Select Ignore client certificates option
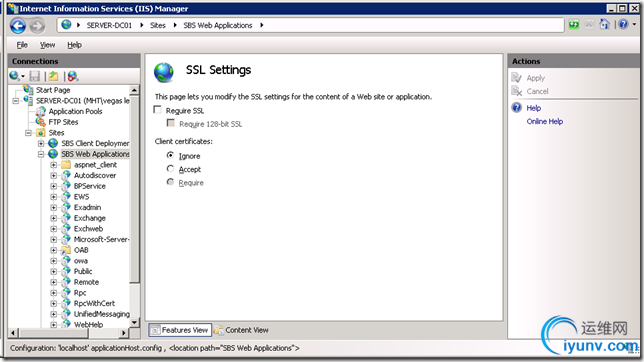 (x=170, y=155)
